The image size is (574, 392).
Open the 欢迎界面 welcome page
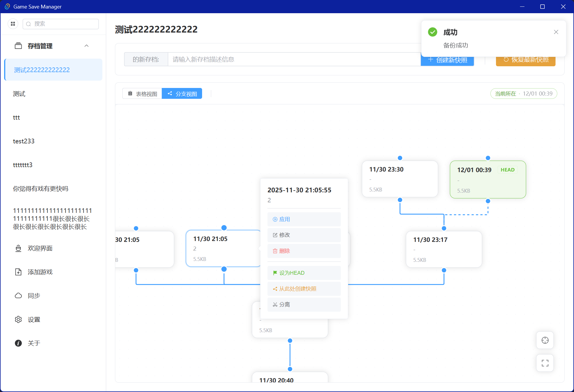40,248
